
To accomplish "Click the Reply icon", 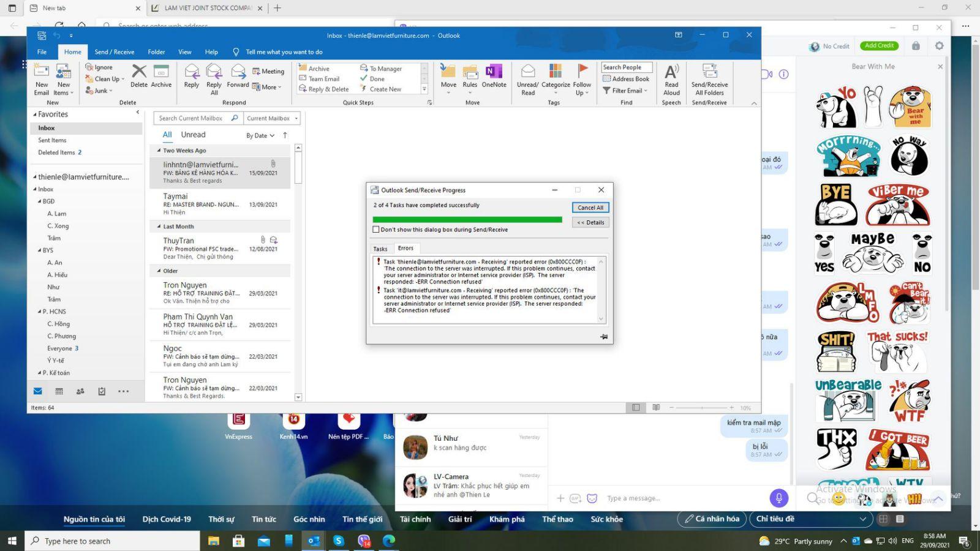I will [x=192, y=72].
